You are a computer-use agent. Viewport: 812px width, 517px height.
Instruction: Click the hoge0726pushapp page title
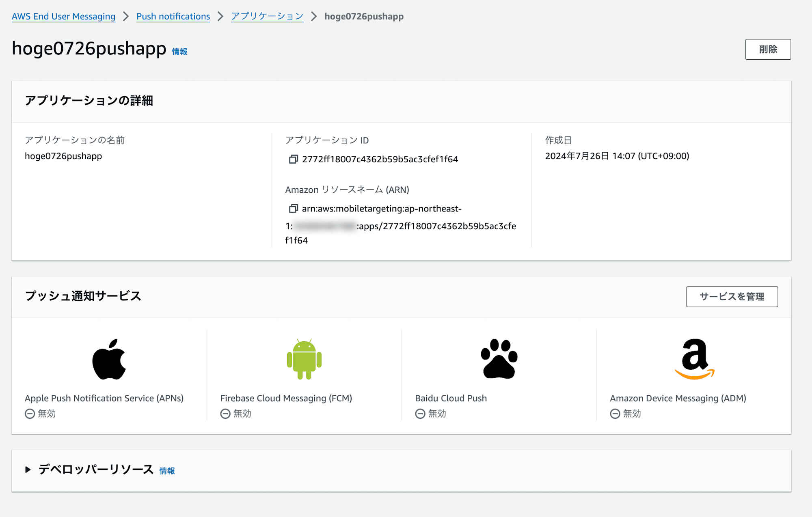pyautogui.click(x=89, y=49)
